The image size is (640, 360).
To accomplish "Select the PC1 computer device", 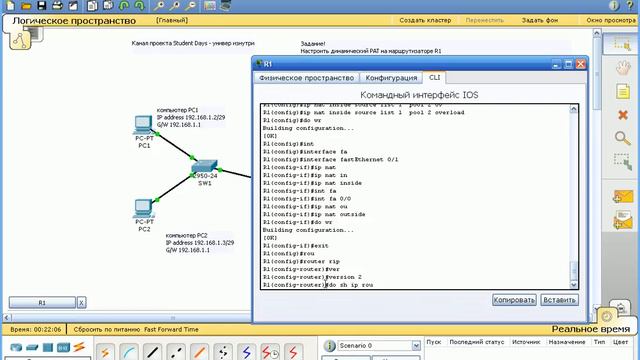I will coord(143,125).
